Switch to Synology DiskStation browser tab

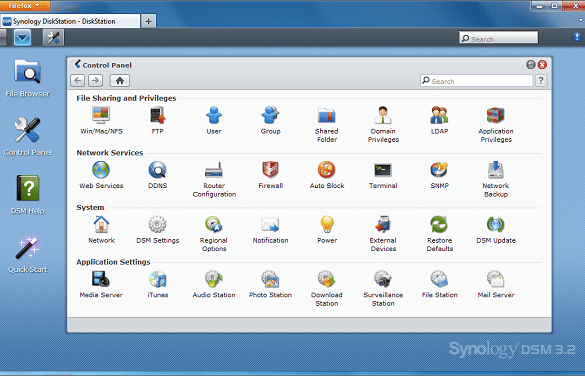point(70,21)
